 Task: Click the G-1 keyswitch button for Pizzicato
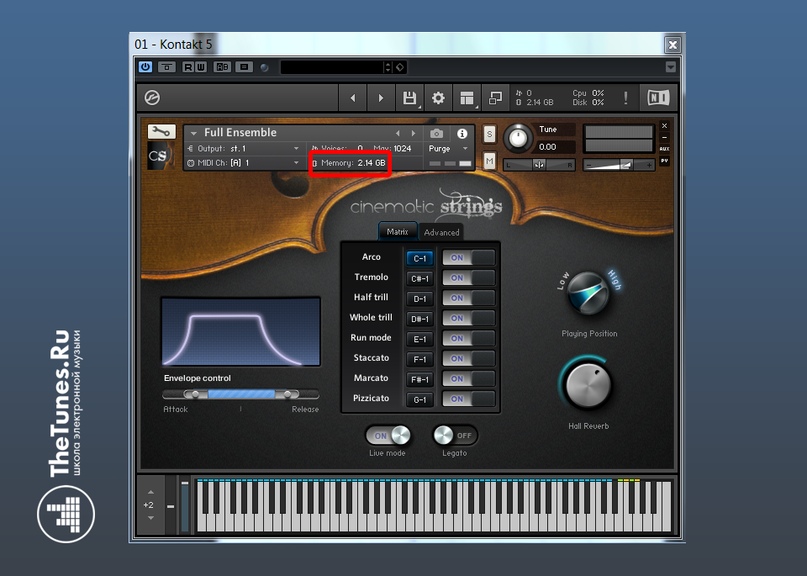(x=419, y=399)
